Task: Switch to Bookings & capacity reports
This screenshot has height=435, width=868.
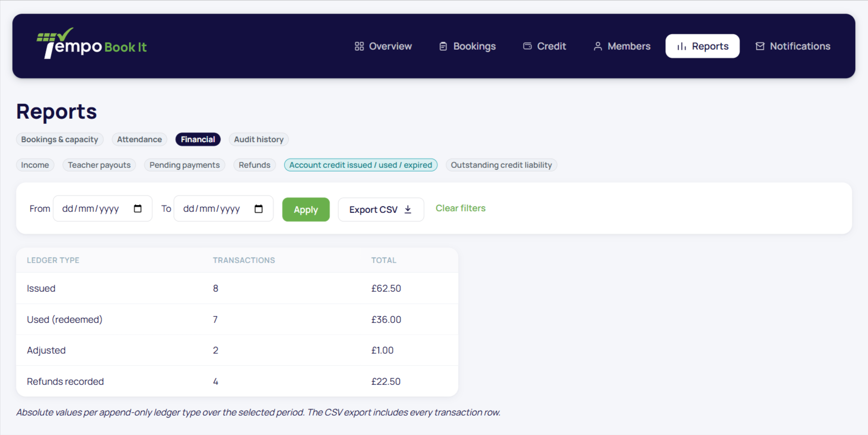Action: [x=59, y=139]
